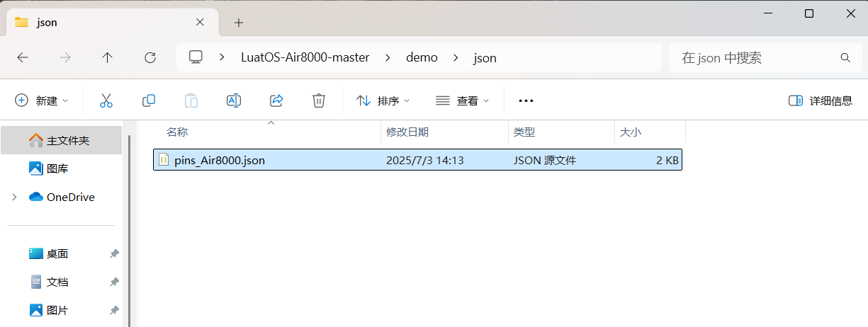This screenshot has height=327, width=868.
Task: Click the 2 KB size cell
Action: [667, 161]
